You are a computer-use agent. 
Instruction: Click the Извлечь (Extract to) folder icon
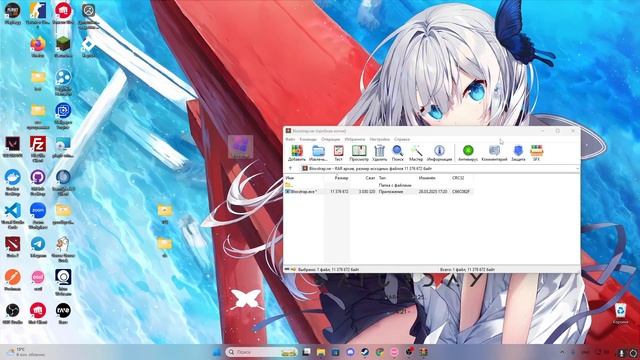pos(318,153)
